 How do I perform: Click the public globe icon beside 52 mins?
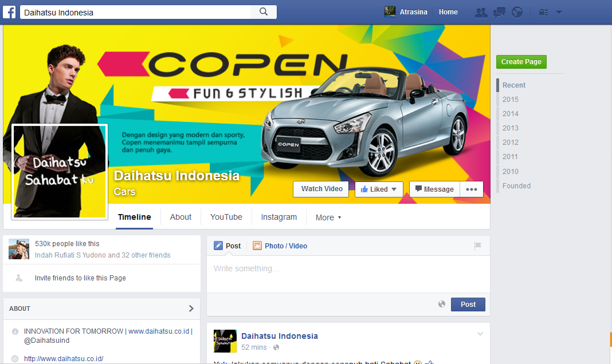tap(276, 347)
